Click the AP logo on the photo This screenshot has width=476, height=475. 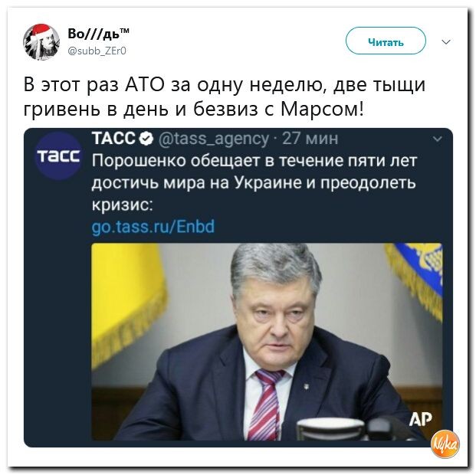[421, 420]
